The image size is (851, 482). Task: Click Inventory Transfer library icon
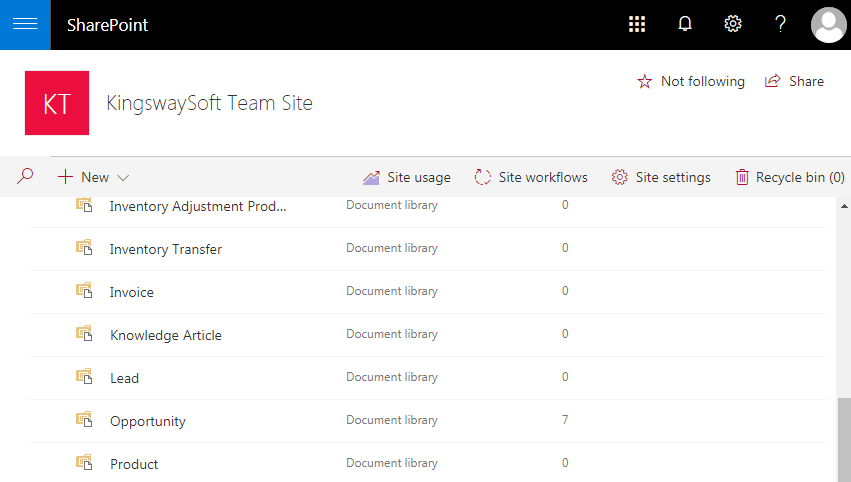(x=84, y=248)
